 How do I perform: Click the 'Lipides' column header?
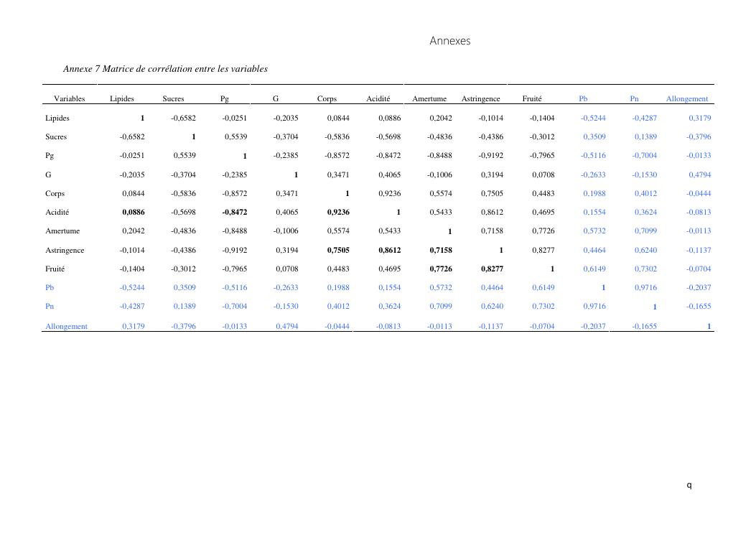(x=122, y=99)
